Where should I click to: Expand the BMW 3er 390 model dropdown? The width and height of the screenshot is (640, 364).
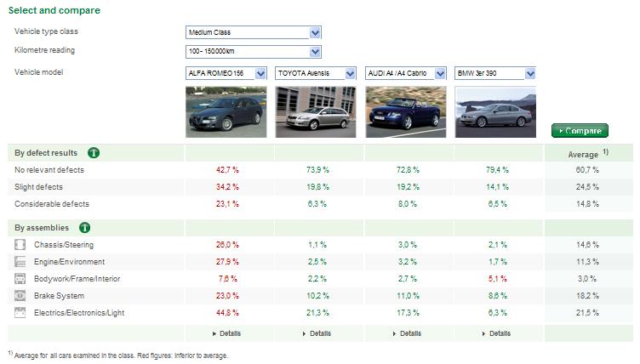pyautogui.click(x=530, y=74)
